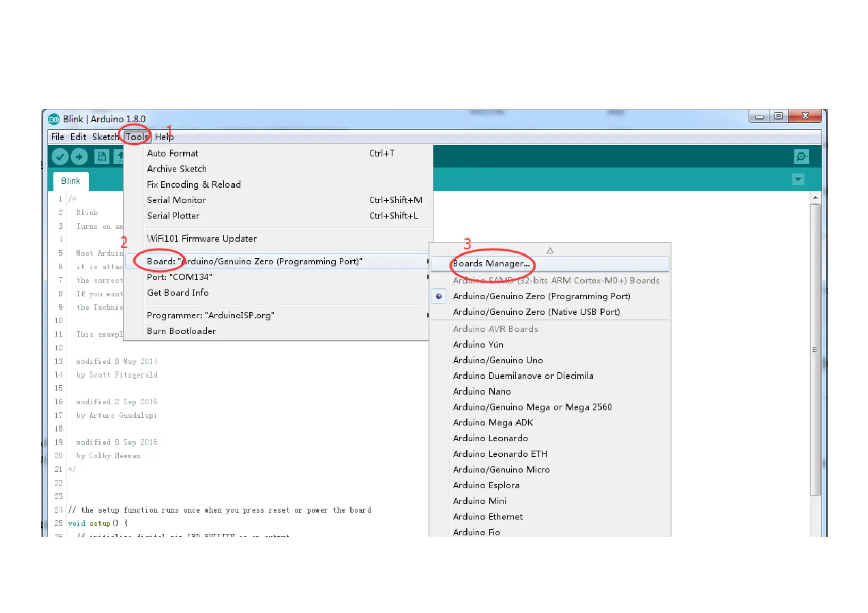
Task: Click the Upload arrow toolbar icon
Action: tap(79, 156)
